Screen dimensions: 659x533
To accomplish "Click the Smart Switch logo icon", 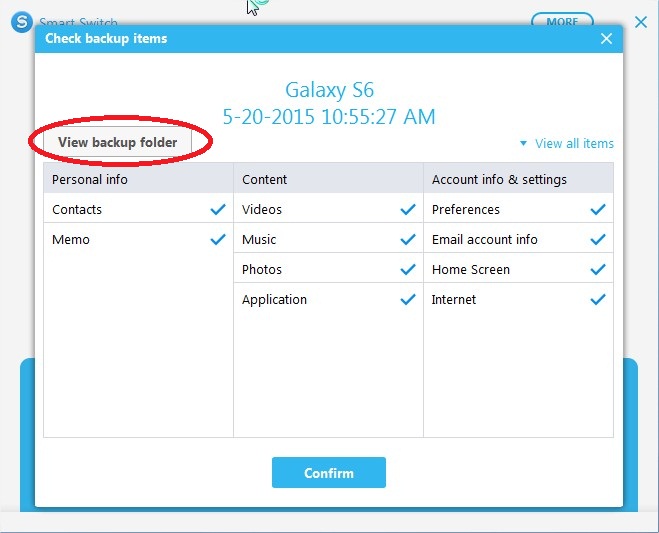I will [x=22, y=22].
